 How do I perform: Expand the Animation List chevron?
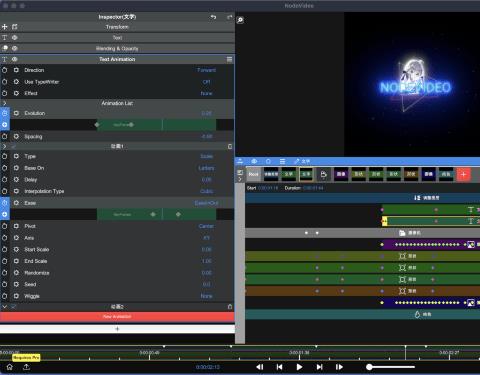(4, 103)
